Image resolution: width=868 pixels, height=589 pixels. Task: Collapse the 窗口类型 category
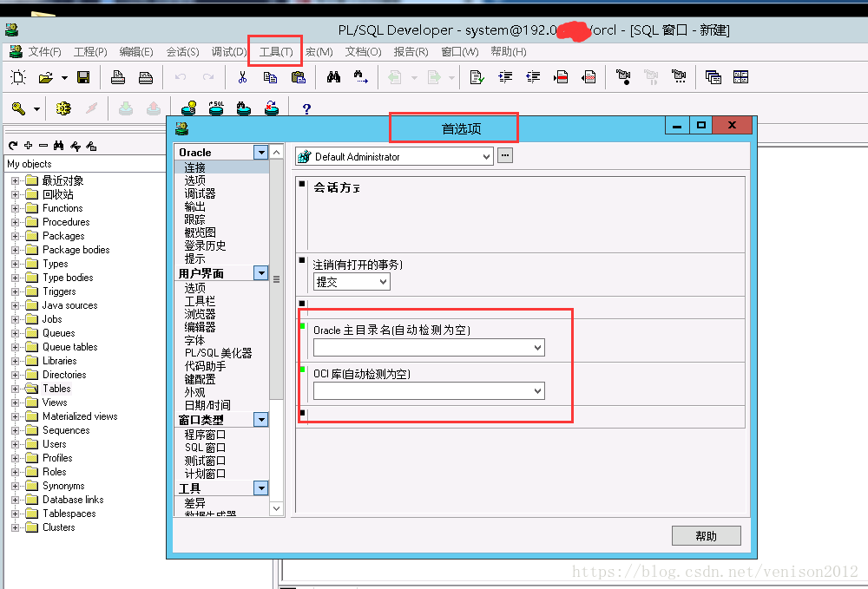point(260,419)
